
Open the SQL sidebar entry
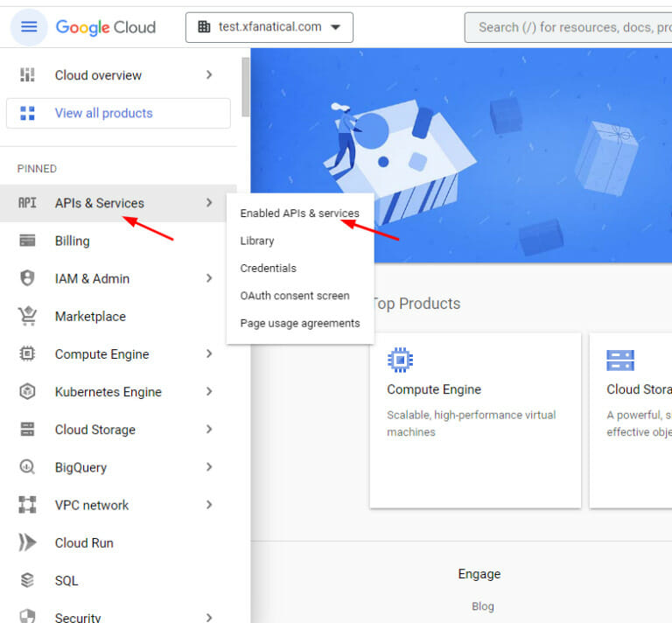click(x=118, y=580)
